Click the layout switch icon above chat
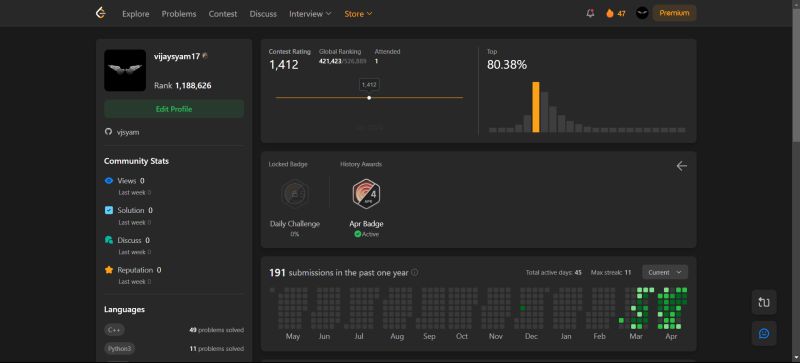 [x=764, y=302]
